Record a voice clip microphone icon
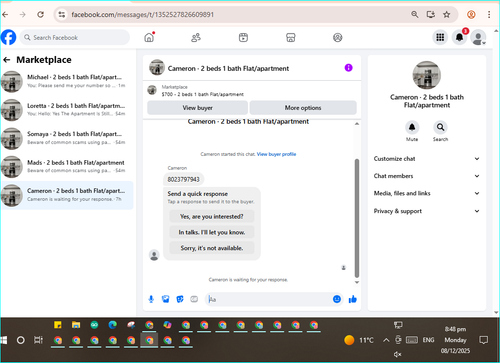The image size is (500, 363). pos(151,299)
